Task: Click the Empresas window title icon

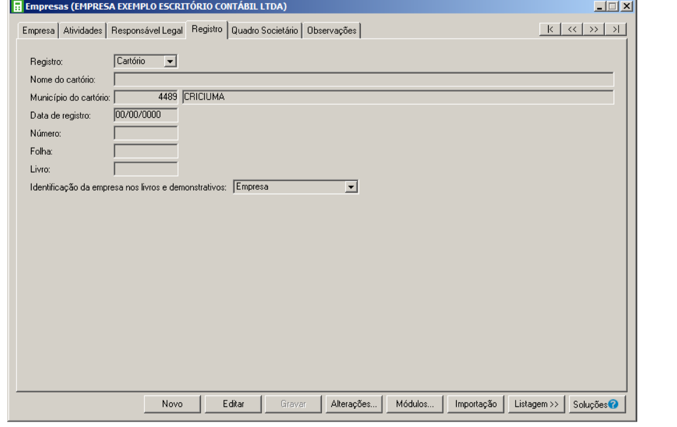Action: (x=16, y=6)
